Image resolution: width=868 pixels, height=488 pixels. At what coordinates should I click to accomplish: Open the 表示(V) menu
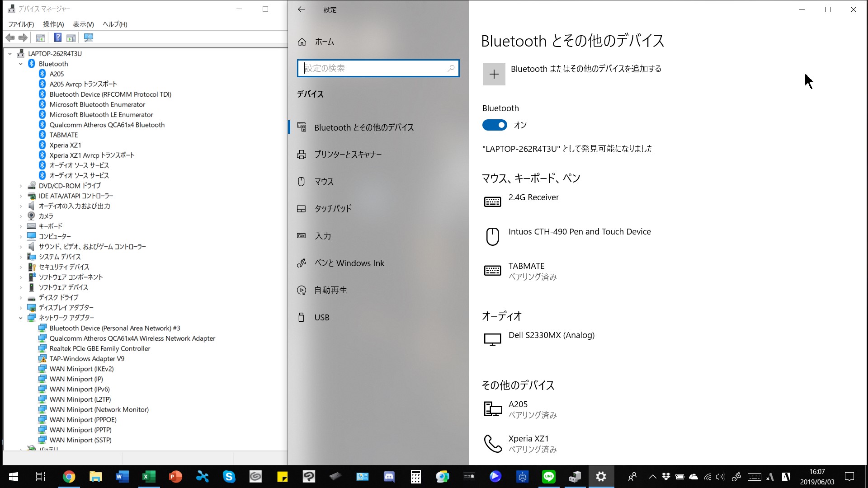(x=83, y=24)
